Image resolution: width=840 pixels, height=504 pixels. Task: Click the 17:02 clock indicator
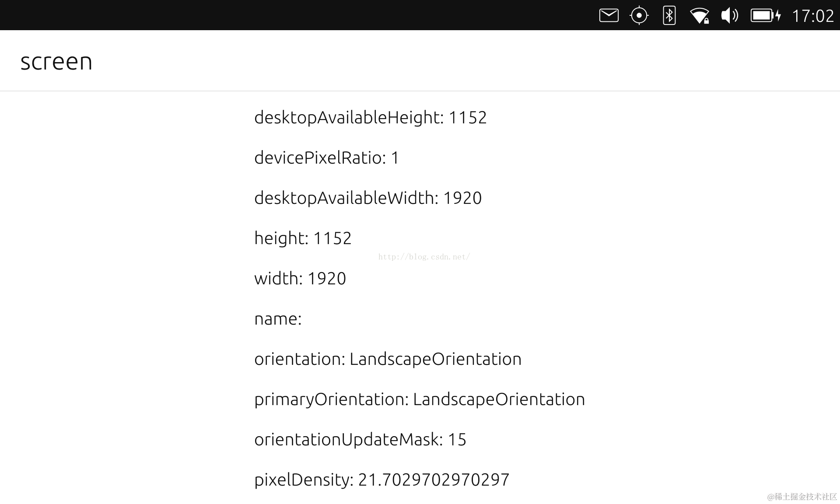(813, 16)
